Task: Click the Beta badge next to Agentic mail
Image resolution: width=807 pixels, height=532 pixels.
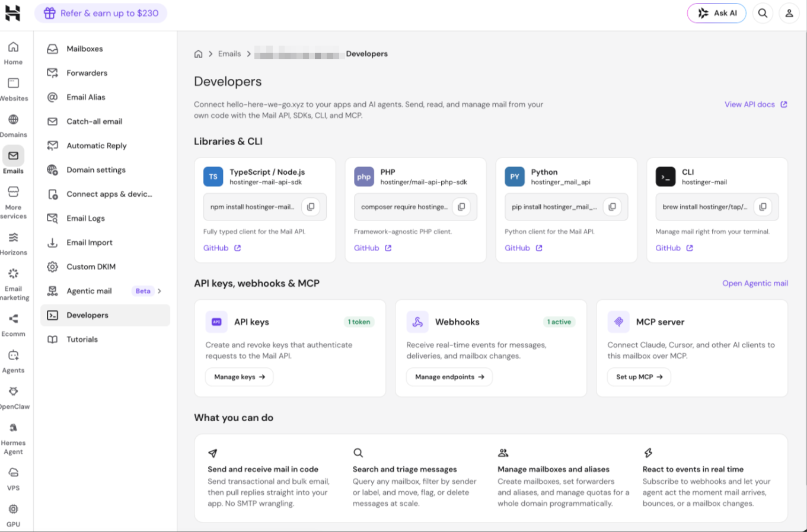Action: click(143, 291)
